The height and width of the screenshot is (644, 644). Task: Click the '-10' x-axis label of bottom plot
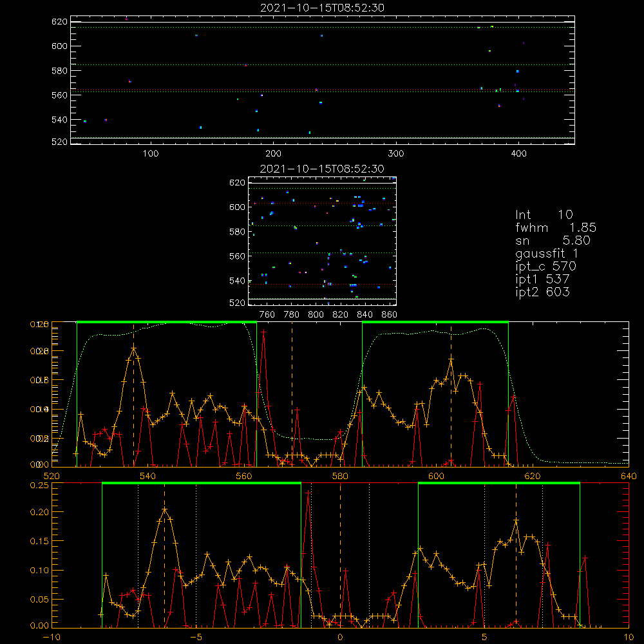coord(52,638)
